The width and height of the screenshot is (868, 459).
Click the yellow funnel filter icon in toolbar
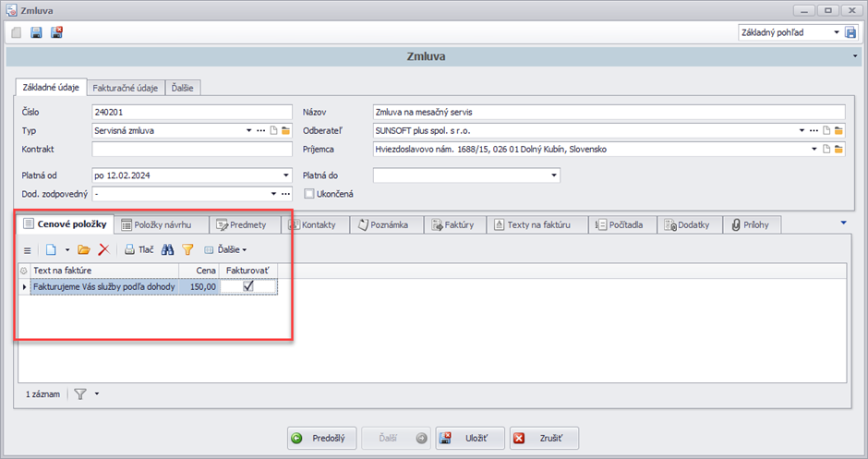(187, 249)
